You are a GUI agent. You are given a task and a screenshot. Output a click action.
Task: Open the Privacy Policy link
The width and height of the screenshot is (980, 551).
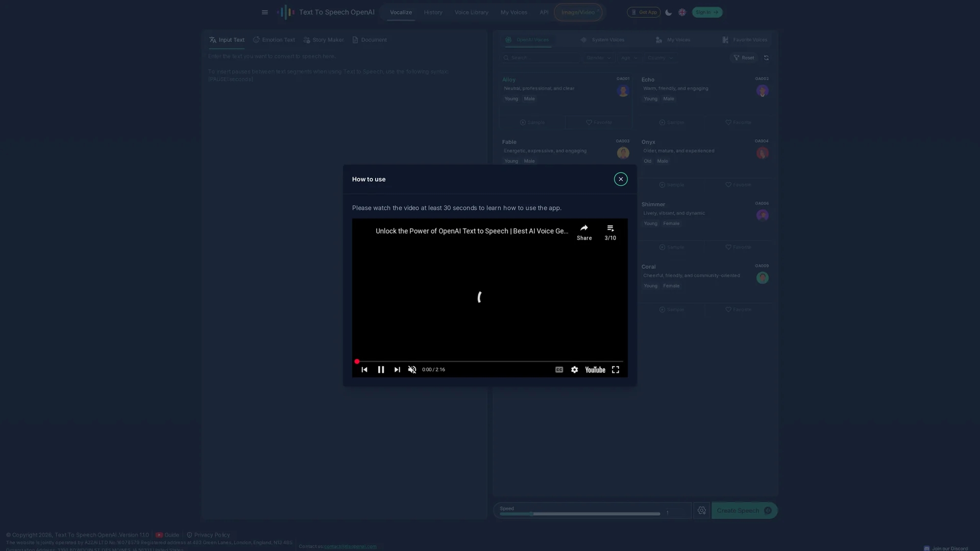208,535
